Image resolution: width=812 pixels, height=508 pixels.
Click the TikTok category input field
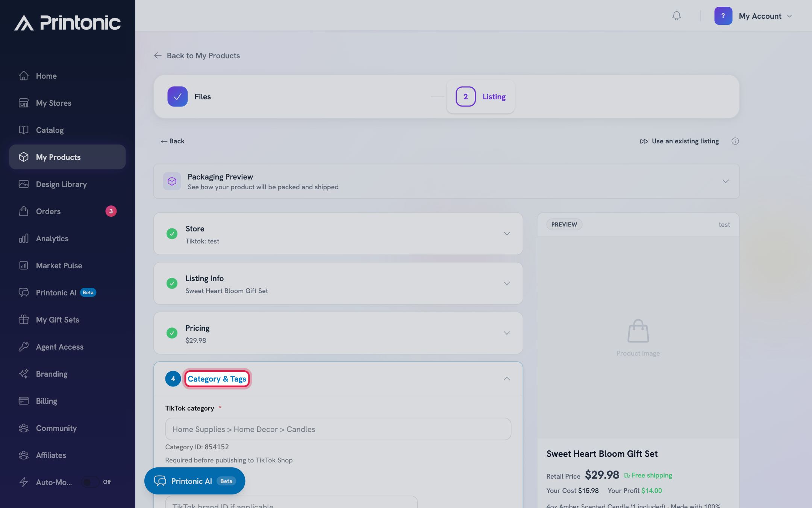pyautogui.click(x=338, y=429)
